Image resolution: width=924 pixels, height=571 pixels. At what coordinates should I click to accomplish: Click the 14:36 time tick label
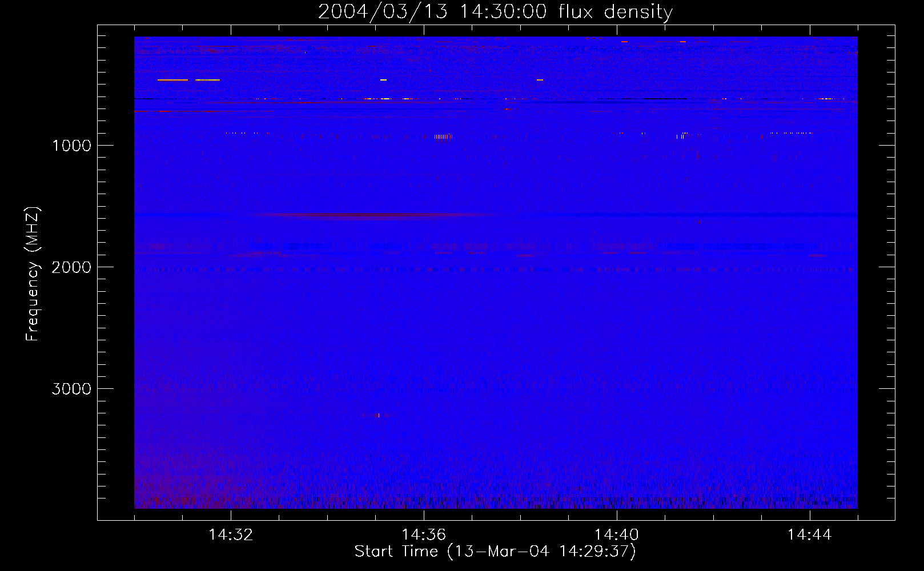click(x=424, y=534)
